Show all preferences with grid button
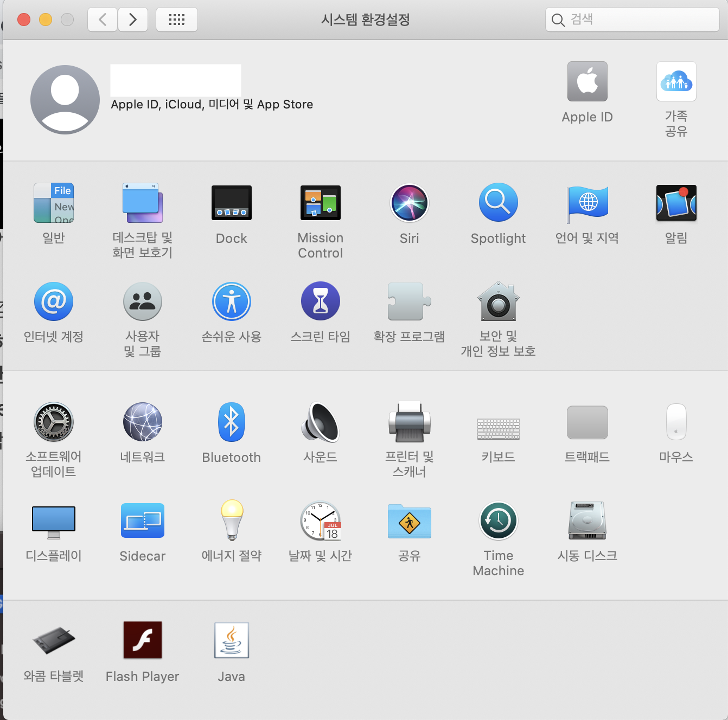This screenshot has width=728, height=720. tap(177, 20)
